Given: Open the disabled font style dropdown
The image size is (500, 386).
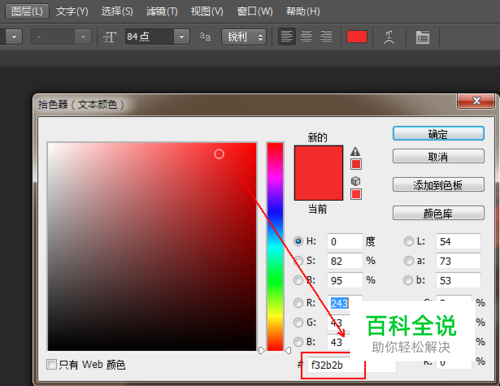Looking at the screenshot, I should [x=83, y=37].
